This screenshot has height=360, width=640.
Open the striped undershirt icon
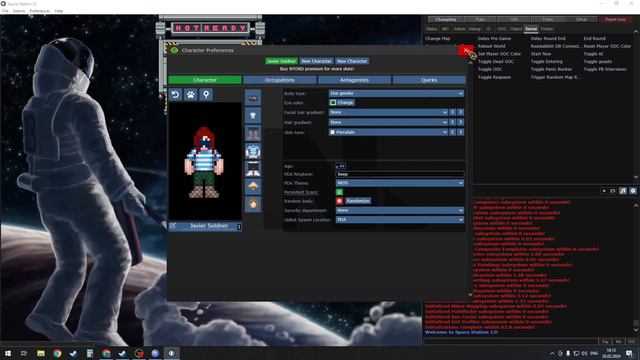[253, 151]
